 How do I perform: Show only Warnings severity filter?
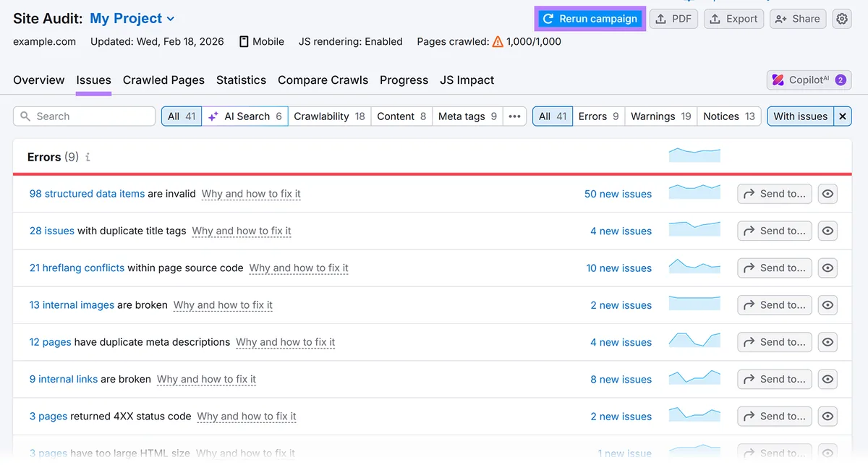click(x=660, y=116)
